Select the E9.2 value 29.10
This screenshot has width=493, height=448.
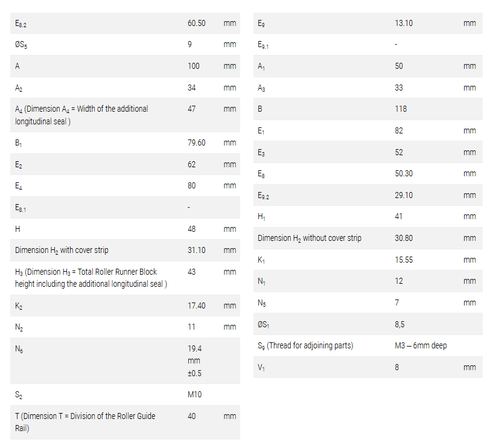pyautogui.click(x=404, y=196)
